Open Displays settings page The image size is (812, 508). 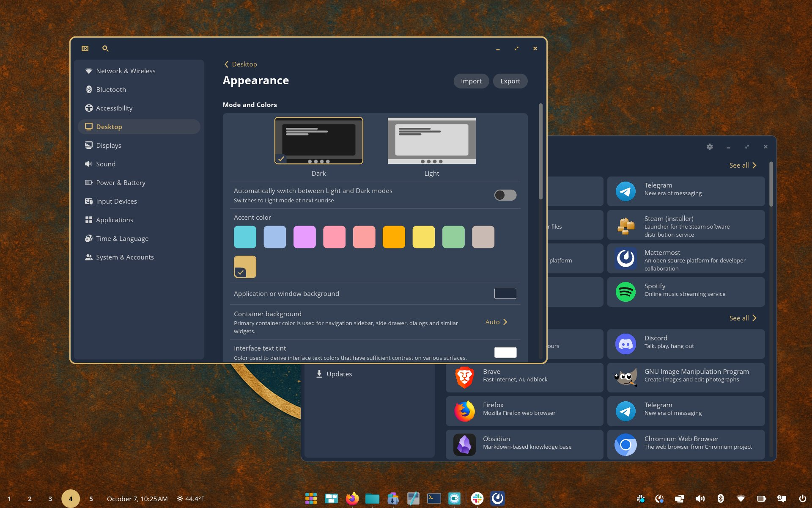pyautogui.click(x=109, y=146)
